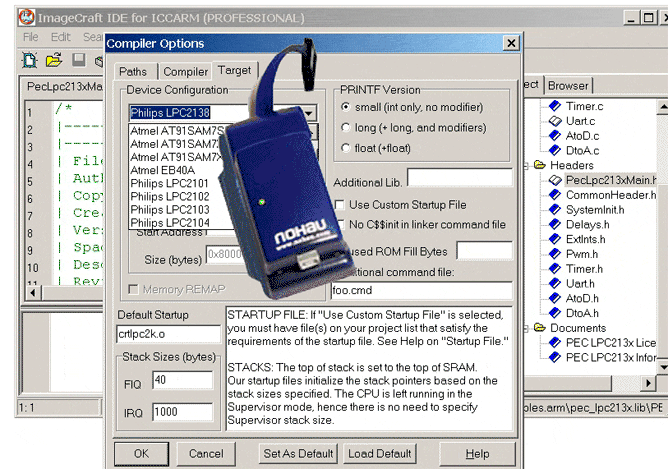Click editor horizontal scroll left arrow
This screenshot has width=668, height=469.
(x=33, y=293)
